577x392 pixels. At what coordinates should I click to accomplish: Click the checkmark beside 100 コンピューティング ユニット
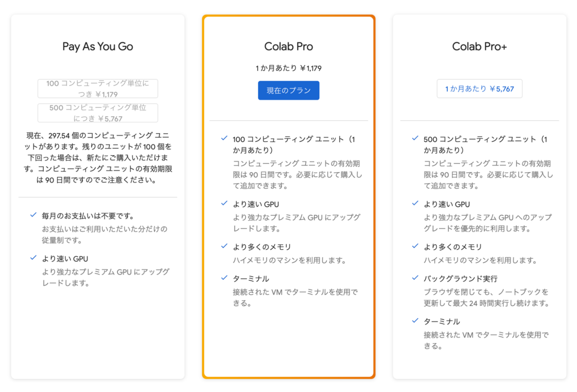pos(224,138)
